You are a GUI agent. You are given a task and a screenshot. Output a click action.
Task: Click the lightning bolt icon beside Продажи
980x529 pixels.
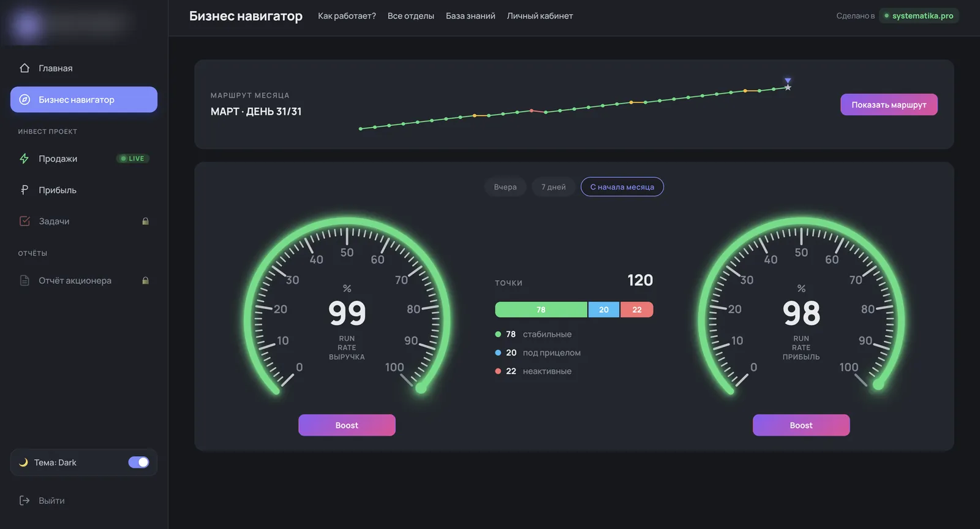click(24, 158)
